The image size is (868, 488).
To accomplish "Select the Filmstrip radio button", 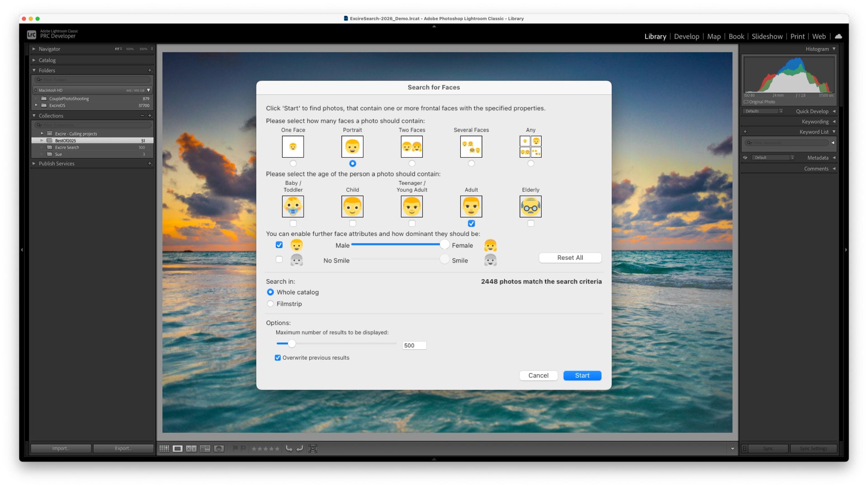I will pyautogui.click(x=270, y=304).
